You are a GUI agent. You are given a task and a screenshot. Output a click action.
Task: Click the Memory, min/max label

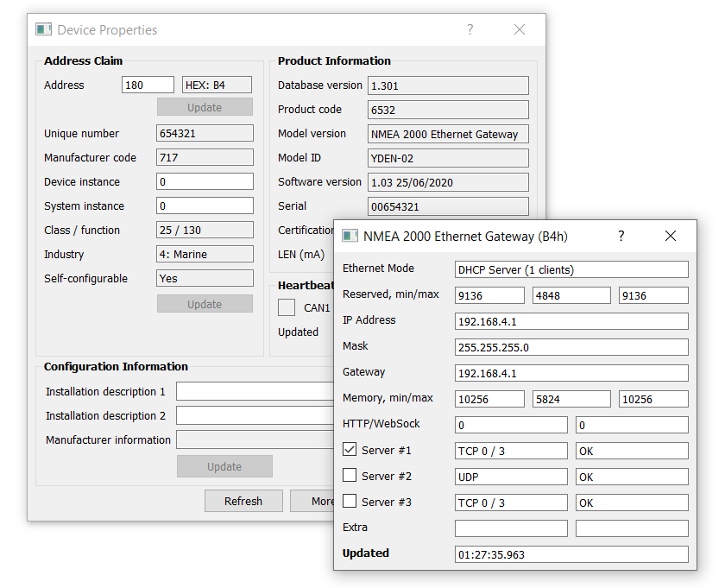(388, 398)
